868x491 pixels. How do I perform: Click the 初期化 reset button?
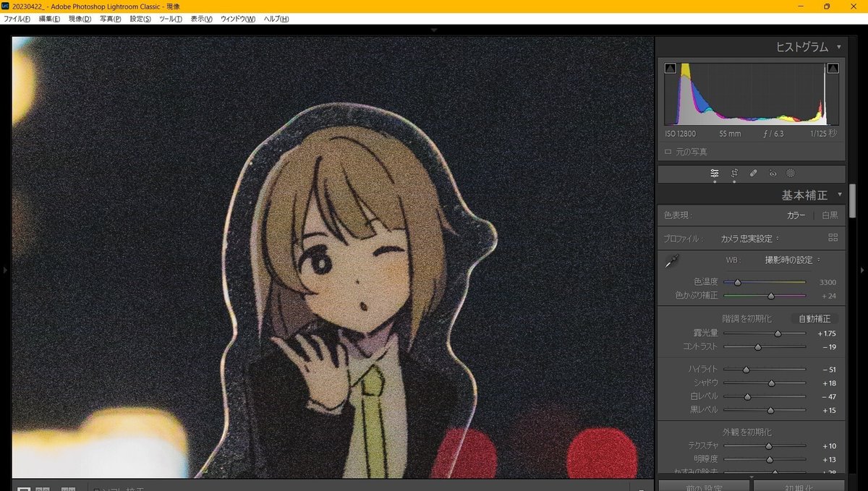coord(799,487)
